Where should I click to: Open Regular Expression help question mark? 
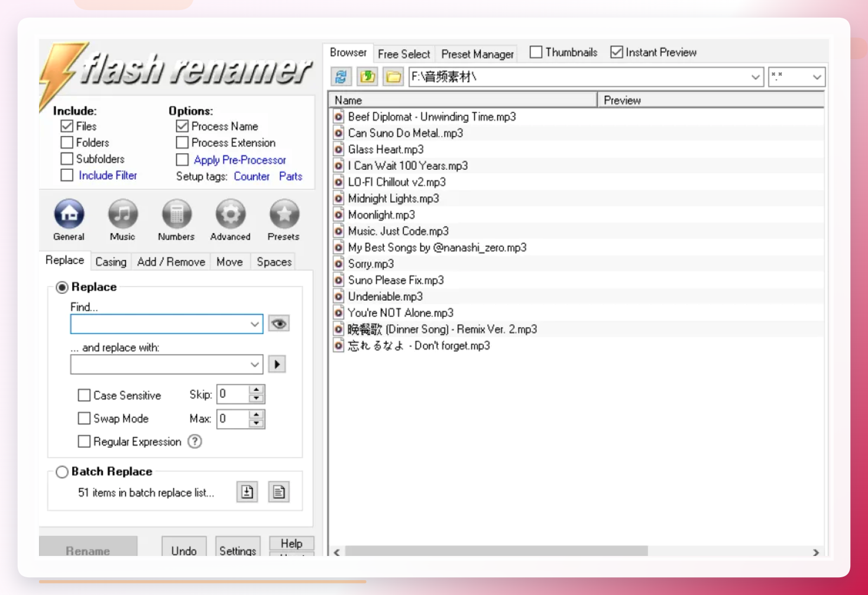195,441
